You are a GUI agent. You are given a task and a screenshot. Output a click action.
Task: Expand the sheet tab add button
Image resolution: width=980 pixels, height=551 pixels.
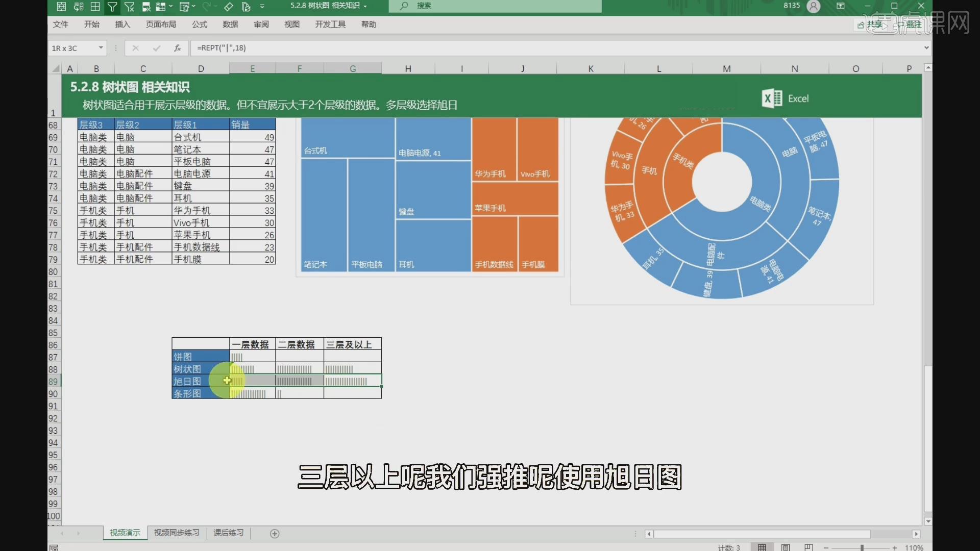274,533
